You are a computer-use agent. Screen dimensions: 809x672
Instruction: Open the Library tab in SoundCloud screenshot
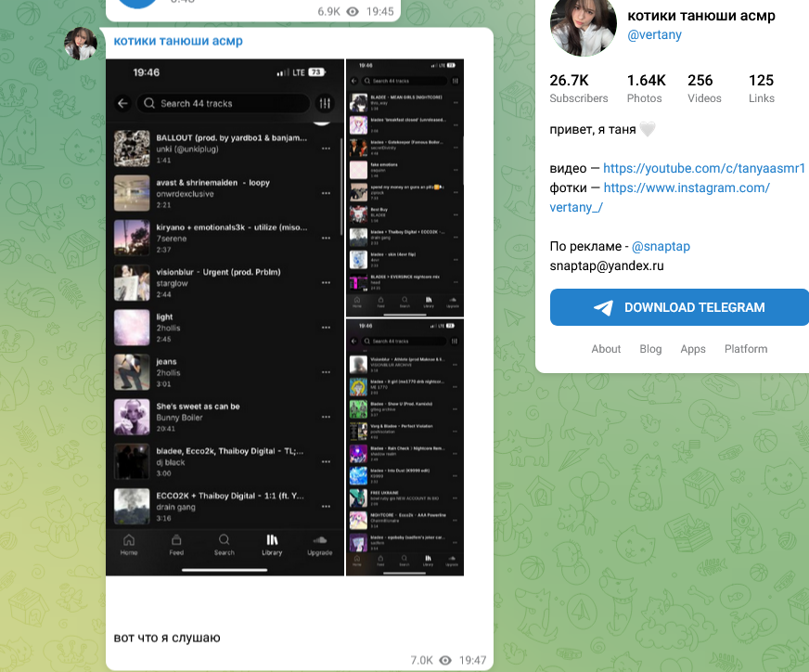click(x=272, y=545)
